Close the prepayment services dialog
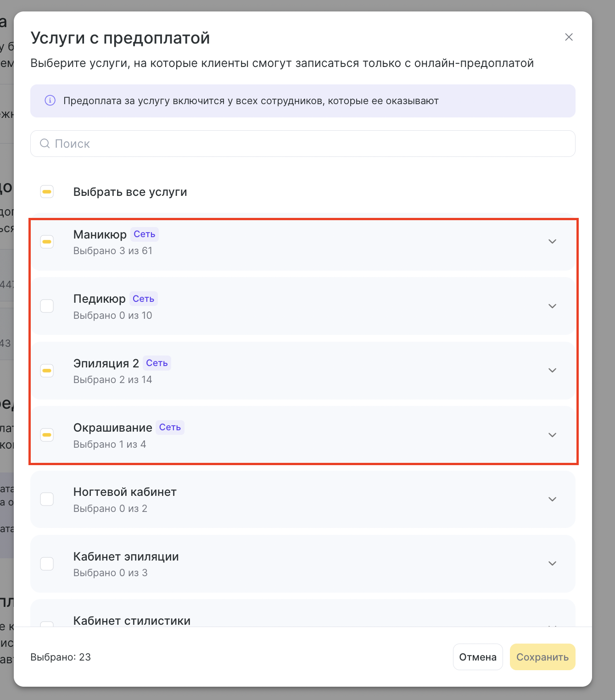This screenshot has height=700, width=615. click(x=569, y=37)
